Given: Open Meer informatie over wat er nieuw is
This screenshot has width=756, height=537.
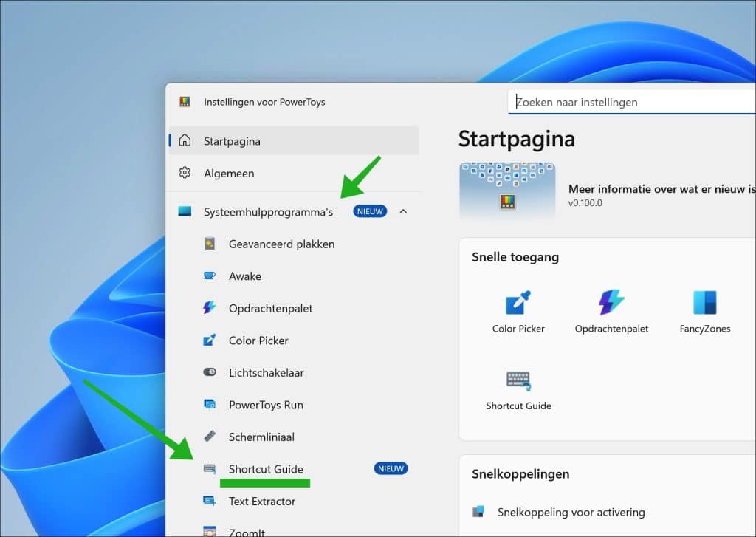Looking at the screenshot, I should point(661,188).
